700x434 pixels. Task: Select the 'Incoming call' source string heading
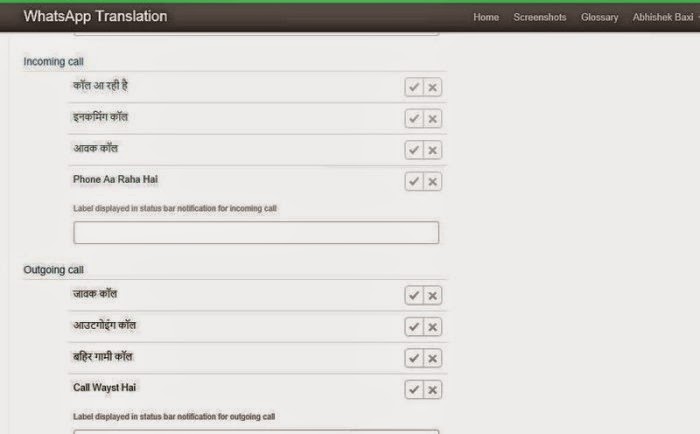tap(53, 62)
